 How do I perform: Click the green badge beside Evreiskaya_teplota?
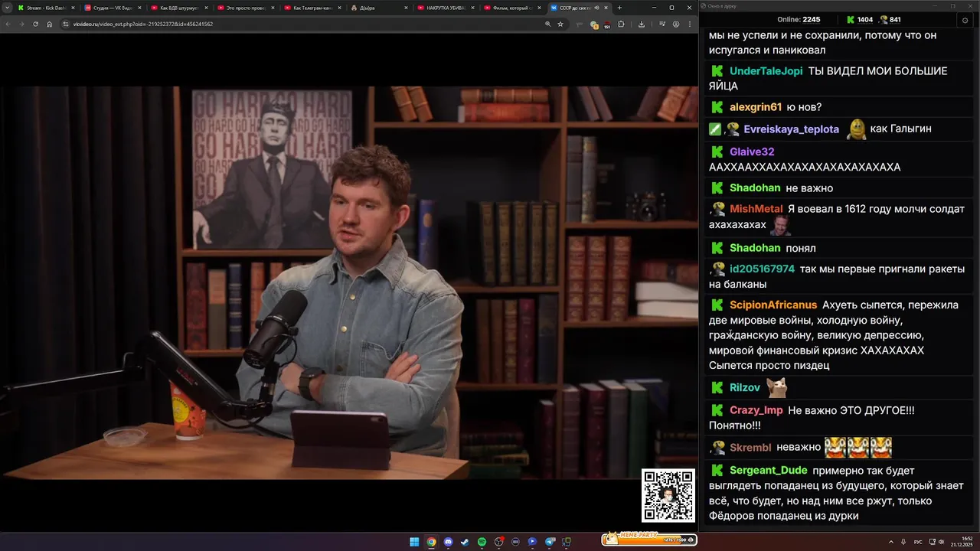tap(715, 129)
